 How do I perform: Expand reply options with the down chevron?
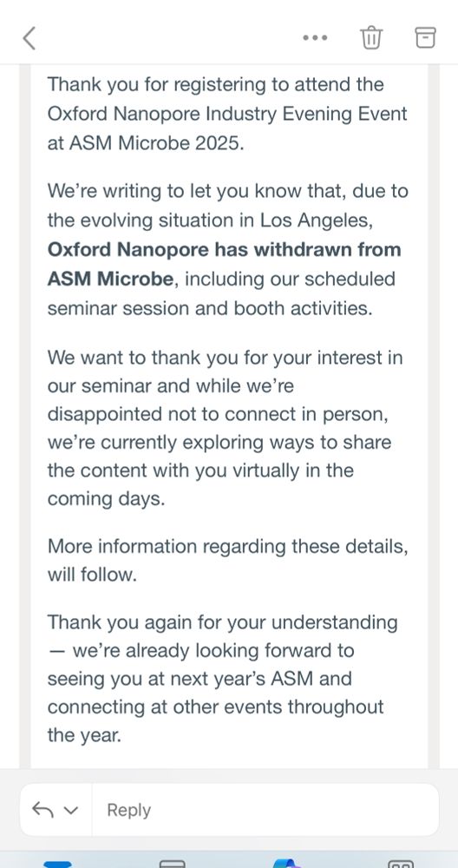pos(71,811)
